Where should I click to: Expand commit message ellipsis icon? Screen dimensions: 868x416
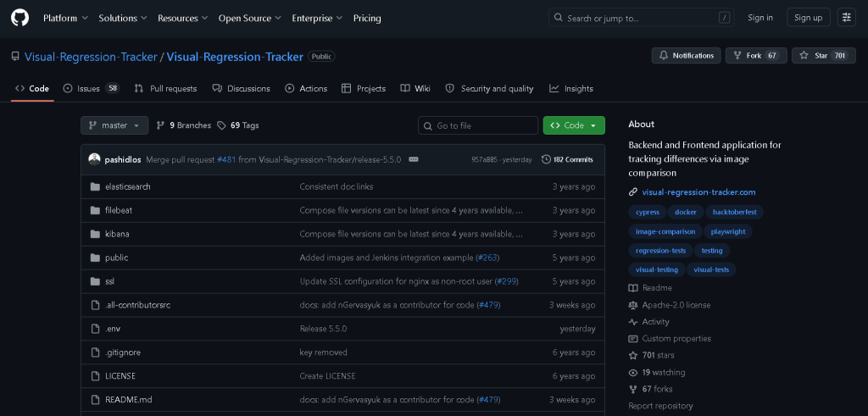(x=414, y=159)
